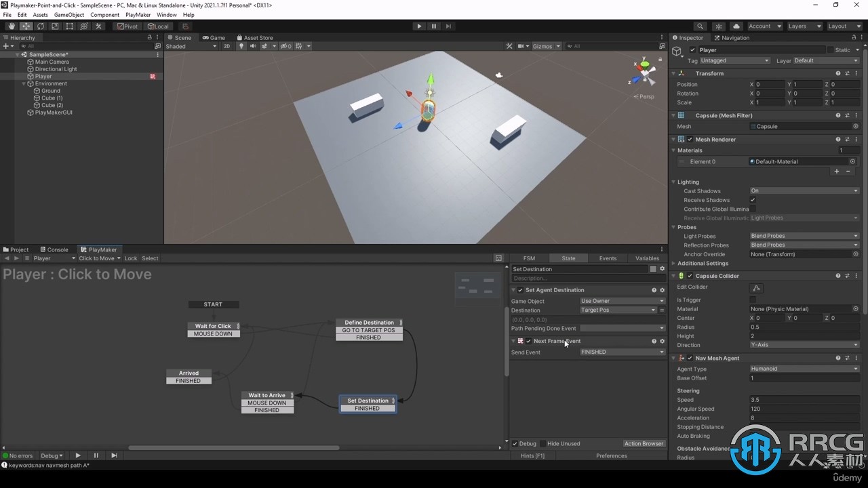Select the Rect transform tool
This screenshot has height=488, width=868.
69,26
